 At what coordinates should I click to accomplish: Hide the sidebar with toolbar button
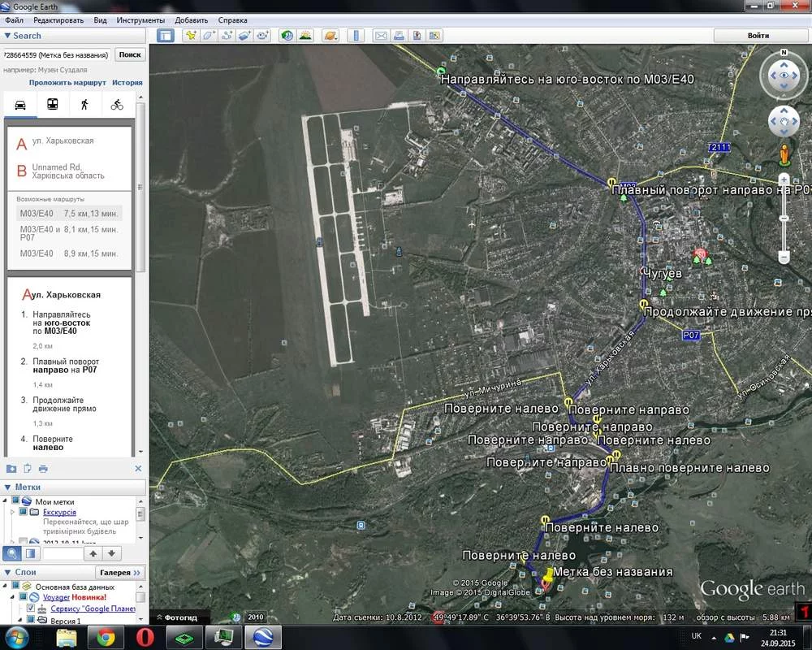point(166,36)
